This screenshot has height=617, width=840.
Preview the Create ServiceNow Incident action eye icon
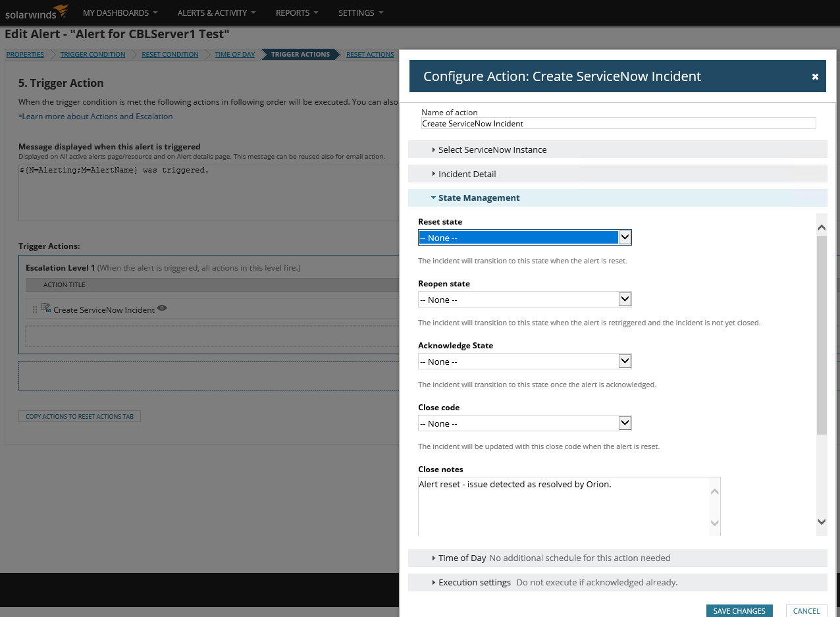[x=162, y=308]
